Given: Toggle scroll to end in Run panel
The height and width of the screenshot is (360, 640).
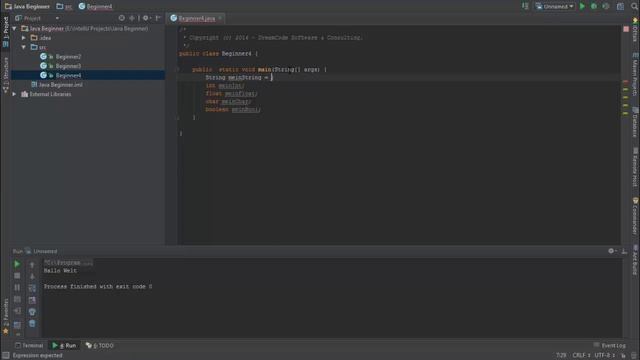Looking at the screenshot, I should (32, 300).
